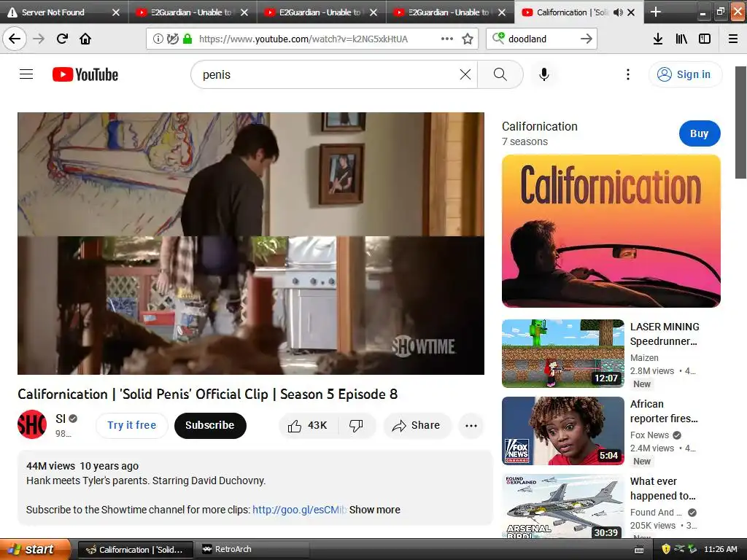
Task: Click the video player to pause
Action: (x=251, y=244)
